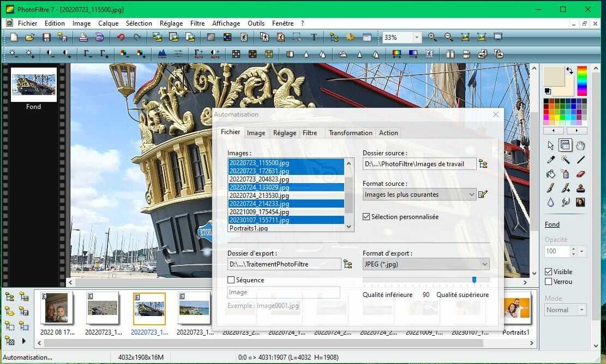The height and width of the screenshot is (364, 606).
Task: Enable the Verrou lock checkbox
Action: 548,282
